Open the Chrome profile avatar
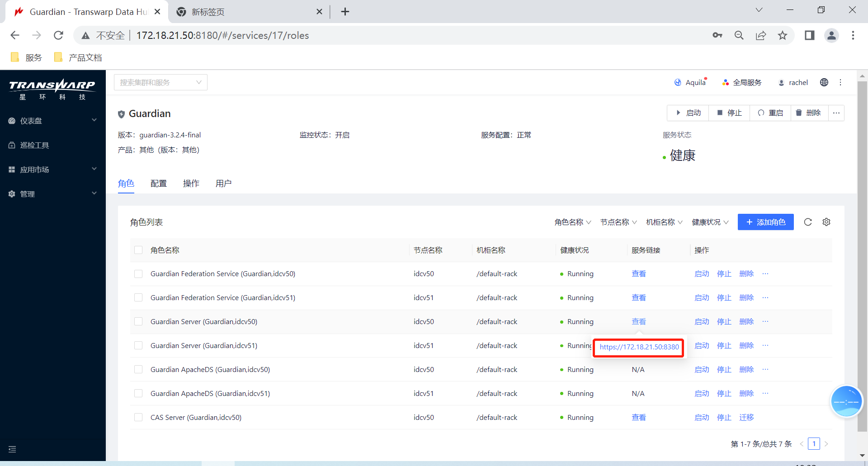868x466 pixels. point(831,35)
